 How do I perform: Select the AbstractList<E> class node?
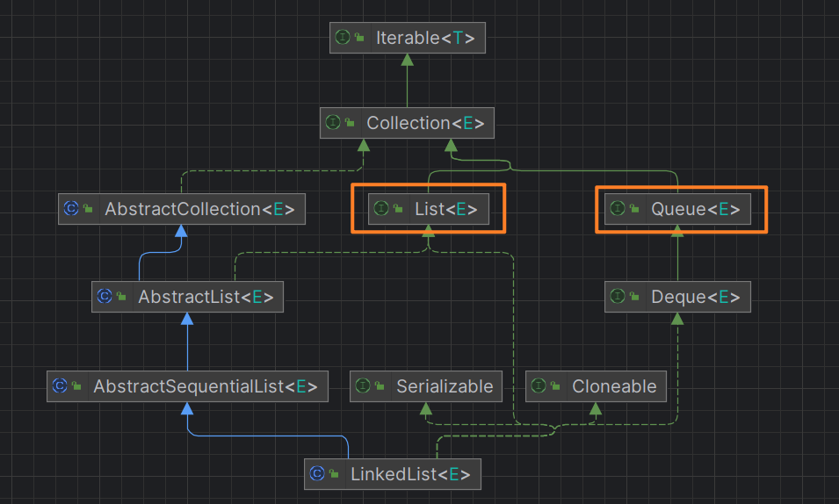(187, 297)
